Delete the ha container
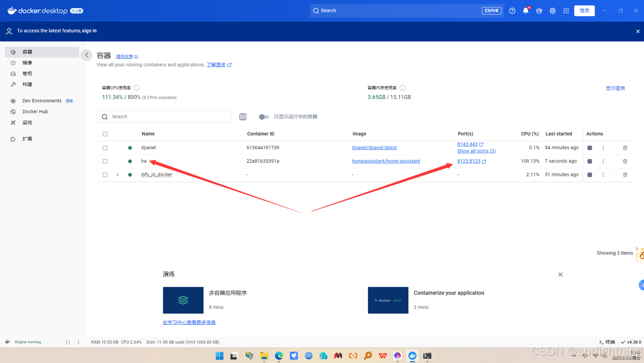644x363 pixels. tap(625, 161)
